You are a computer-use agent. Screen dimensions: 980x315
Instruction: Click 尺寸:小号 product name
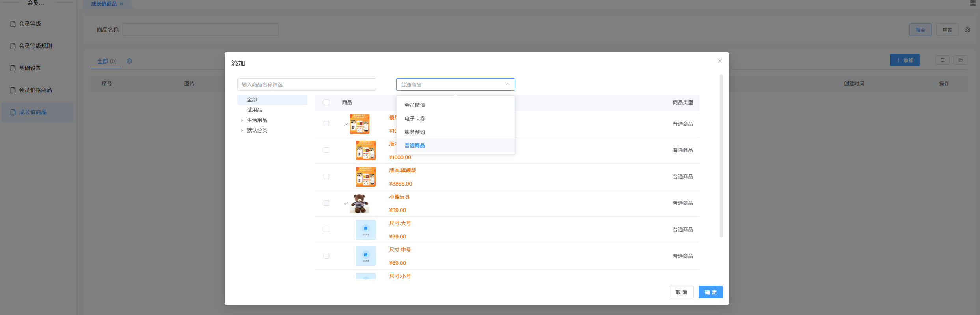point(400,276)
